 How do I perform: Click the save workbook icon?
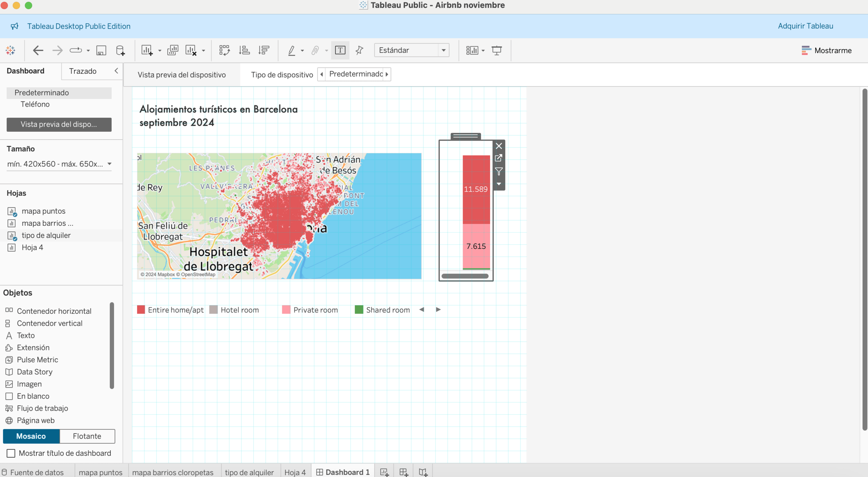(101, 50)
